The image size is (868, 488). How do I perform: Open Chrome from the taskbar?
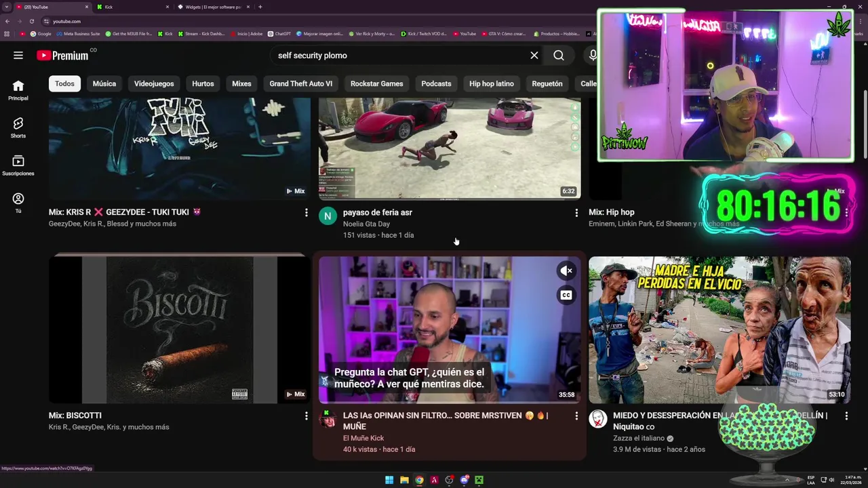point(419,480)
